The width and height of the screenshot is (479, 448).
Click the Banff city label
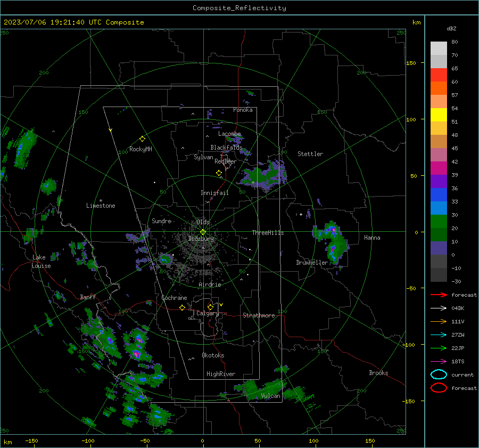tap(88, 297)
